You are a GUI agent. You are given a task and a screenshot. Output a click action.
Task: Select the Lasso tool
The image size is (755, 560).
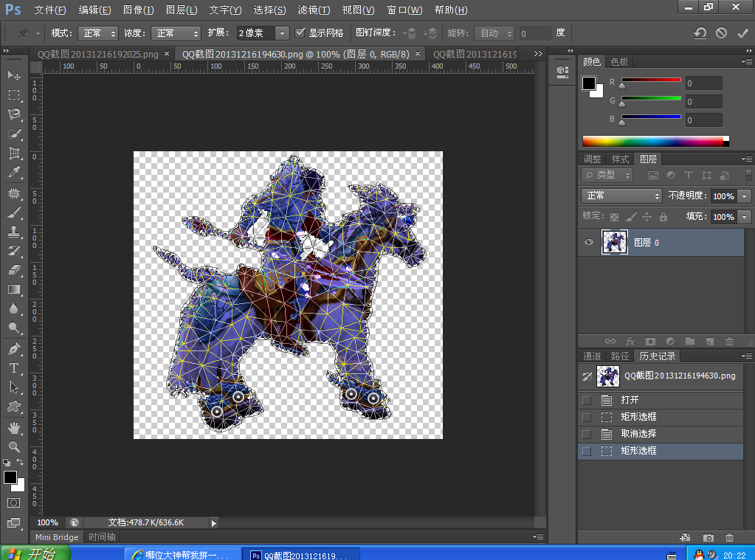(x=14, y=114)
